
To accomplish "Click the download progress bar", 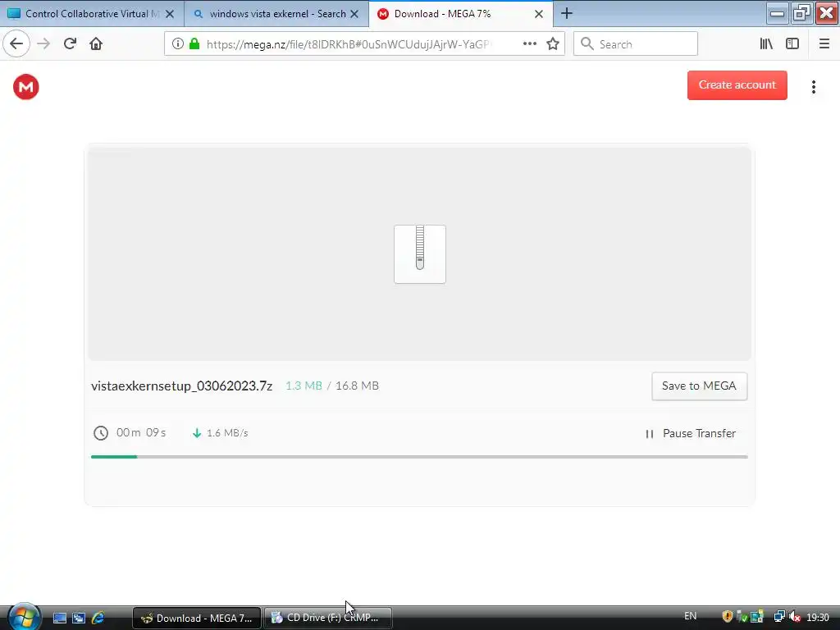I will [x=419, y=457].
